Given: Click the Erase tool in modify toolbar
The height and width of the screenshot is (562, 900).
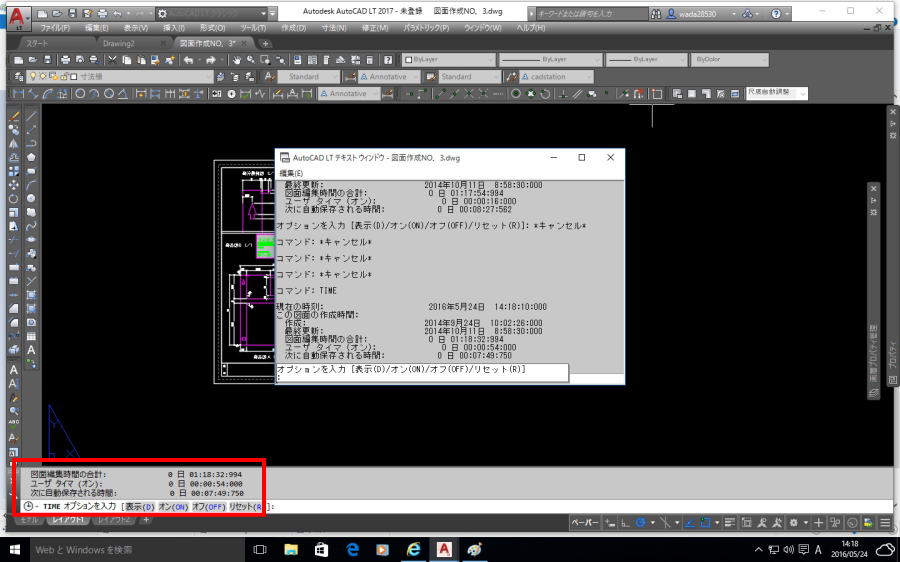Looking at the screenshot, I should [14, 116].
